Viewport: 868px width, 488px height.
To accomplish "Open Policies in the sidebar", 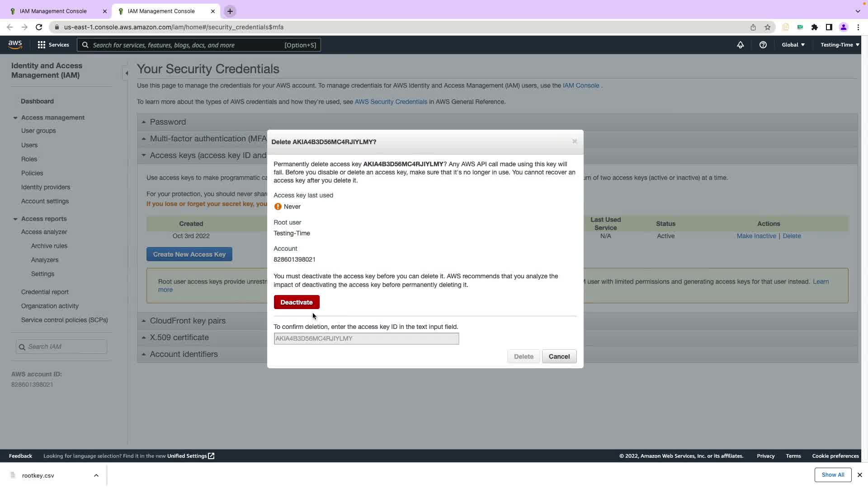I will [x=32, y=173].
